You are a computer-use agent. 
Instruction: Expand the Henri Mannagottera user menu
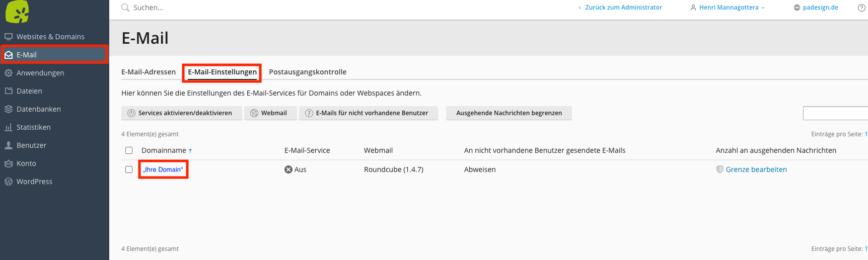click(728, 8)
